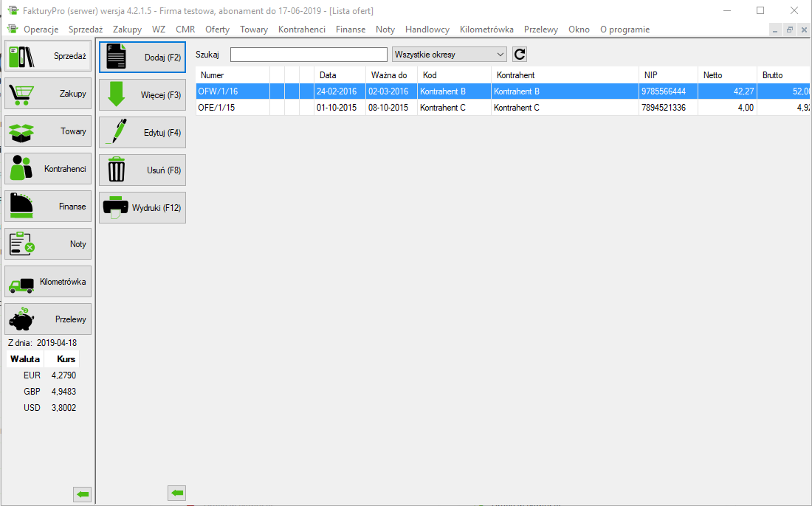Open the Finanse cash register module

(x=48, y=207)
